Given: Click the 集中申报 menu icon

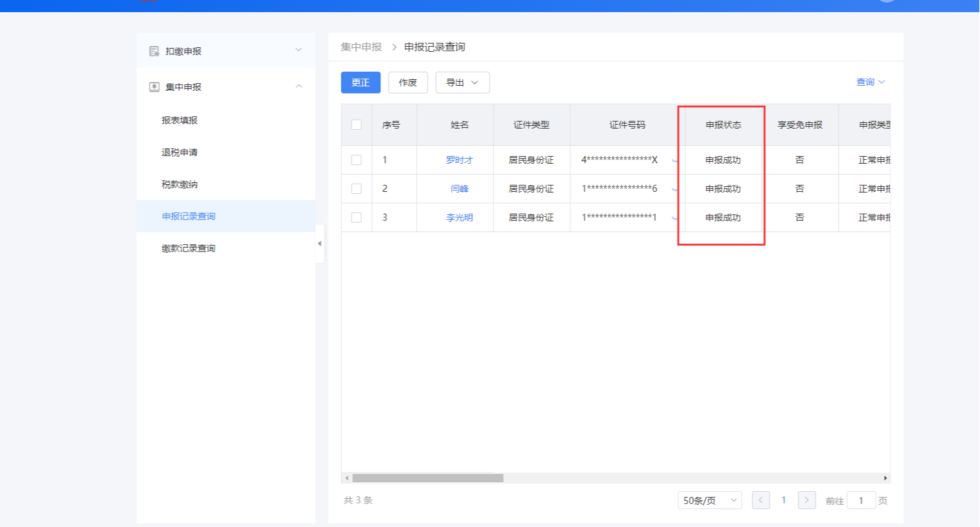Looking at the screenshot, I should point(154,87).
